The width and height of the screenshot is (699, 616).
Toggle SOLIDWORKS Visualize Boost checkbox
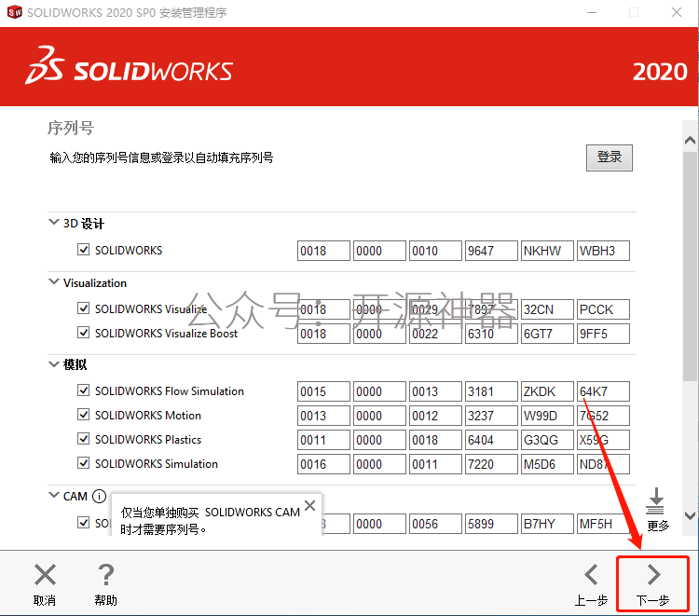[83, 332]
